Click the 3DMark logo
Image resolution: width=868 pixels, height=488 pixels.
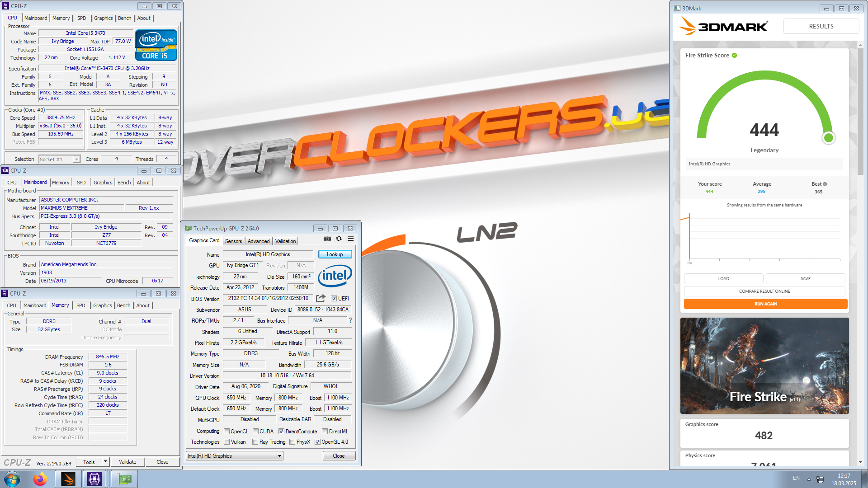click(723, 26)
